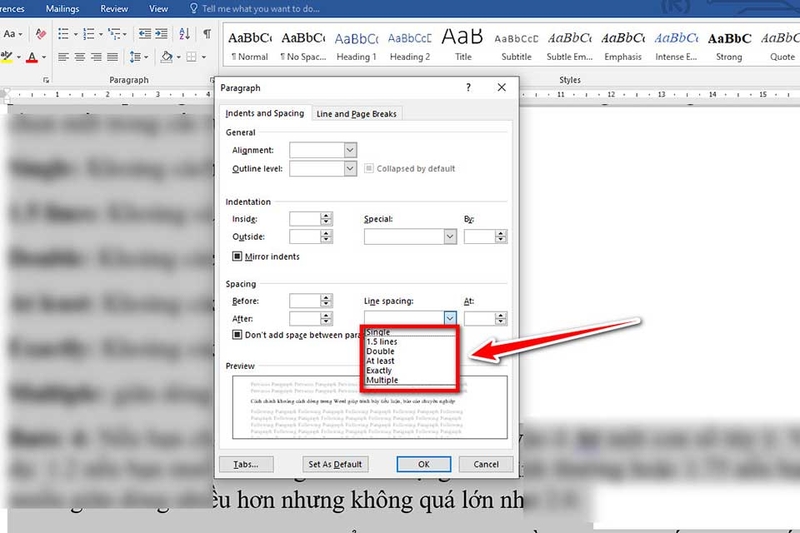800x533 pixels.
Task: Click the Before spacing stepper
Action: [326, 301]
